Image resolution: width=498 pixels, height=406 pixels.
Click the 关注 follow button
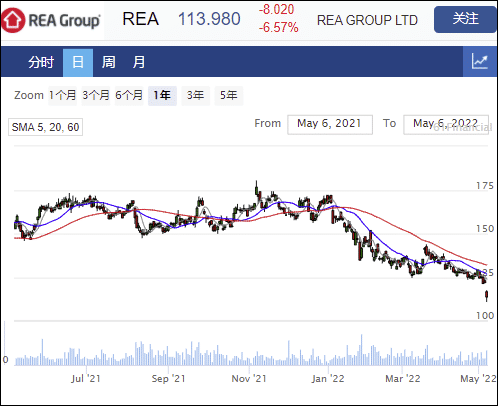(x=465, y=19)
